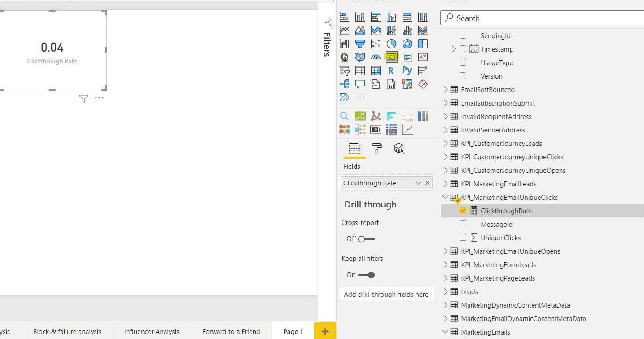Screen dimensions: 644x339
Task: Switch to the Format paint roller pane
Action: 377,149
